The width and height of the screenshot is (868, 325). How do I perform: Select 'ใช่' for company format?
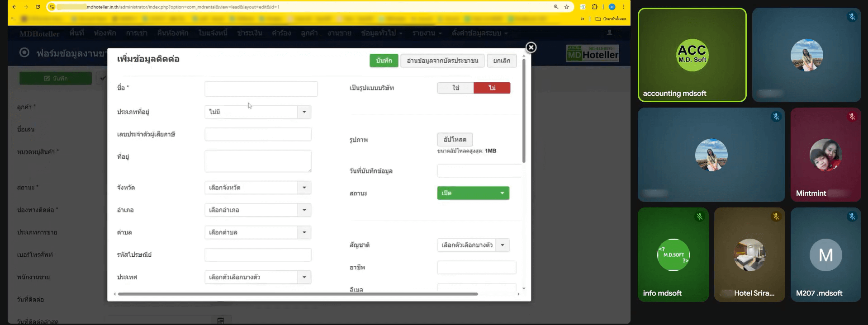point(455,88)
